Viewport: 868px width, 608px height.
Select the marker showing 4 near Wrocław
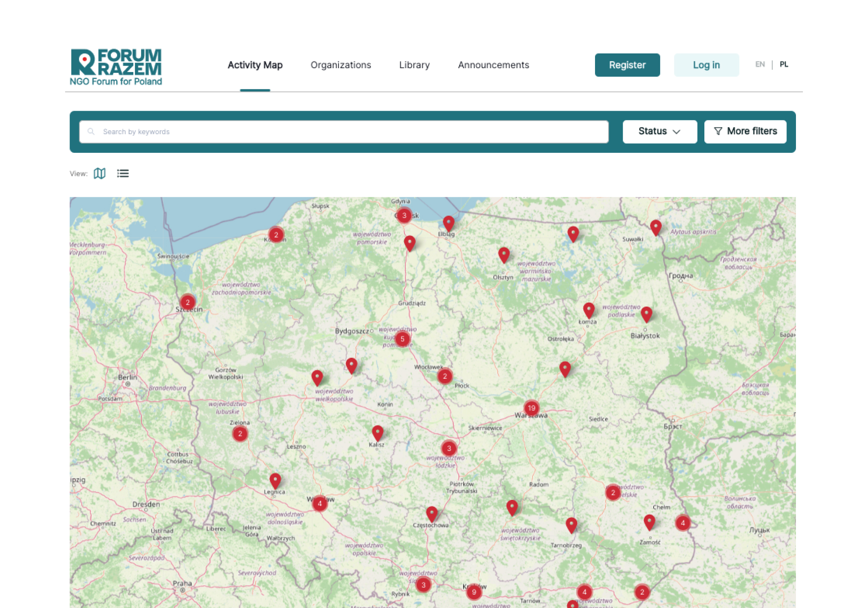click(319, 503)
